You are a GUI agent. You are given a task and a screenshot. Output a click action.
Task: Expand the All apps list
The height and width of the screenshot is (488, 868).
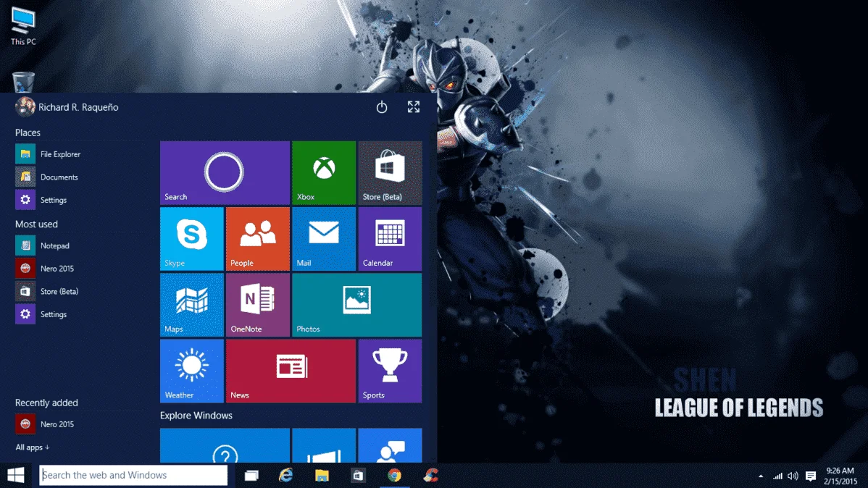pyautogui.click(x=32, y=447)
